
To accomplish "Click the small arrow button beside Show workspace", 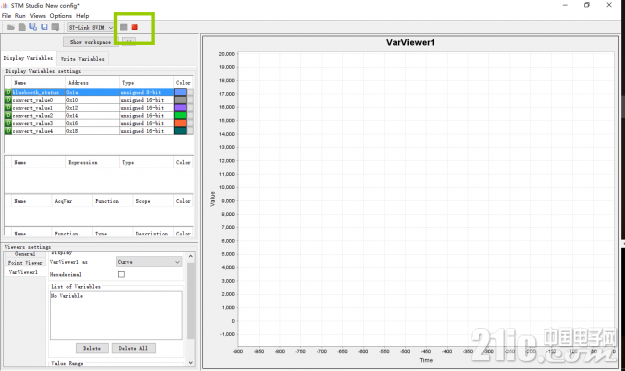I will [x=129, y=41].
